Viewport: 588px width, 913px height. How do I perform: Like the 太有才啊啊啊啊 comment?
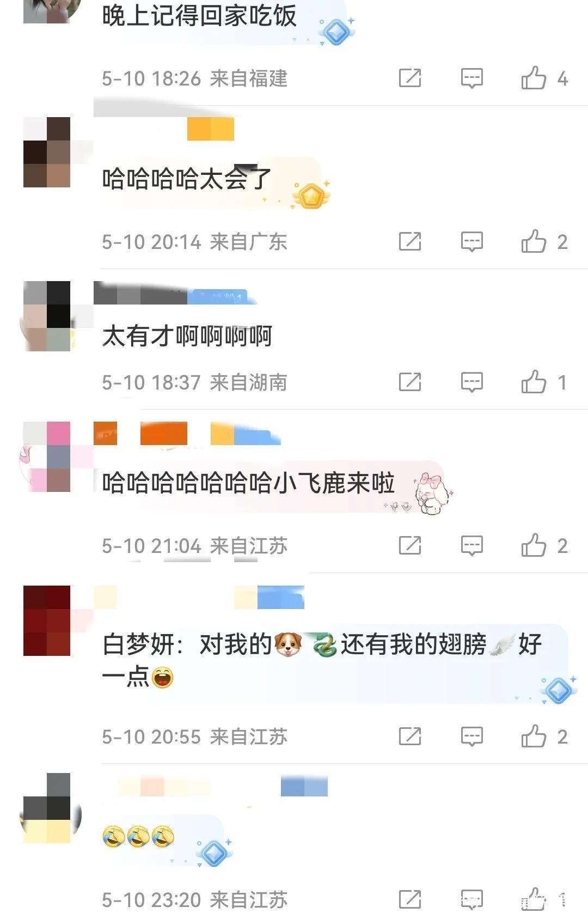[x=534, y=382]
